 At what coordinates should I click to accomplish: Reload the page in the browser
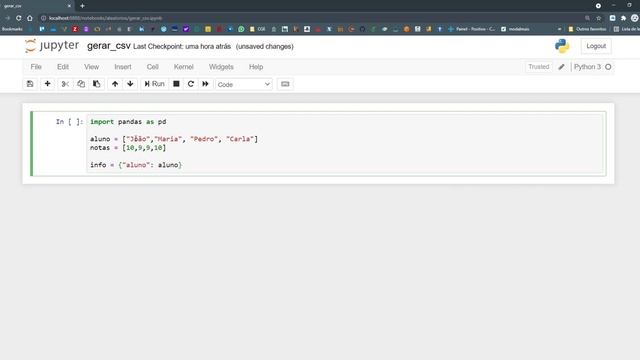click(18, 18)
